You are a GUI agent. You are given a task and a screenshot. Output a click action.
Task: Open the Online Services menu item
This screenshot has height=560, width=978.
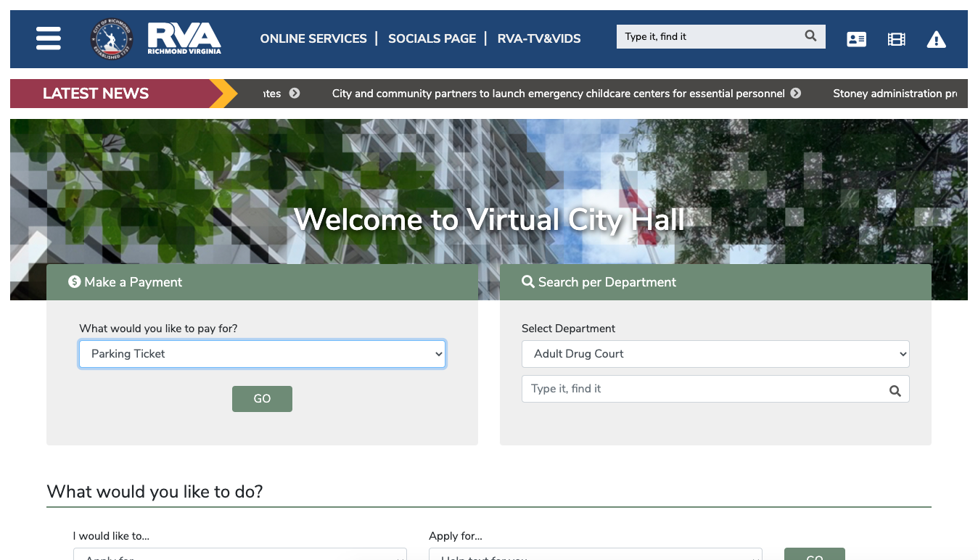pyautogui.click(x=313, y=38)
